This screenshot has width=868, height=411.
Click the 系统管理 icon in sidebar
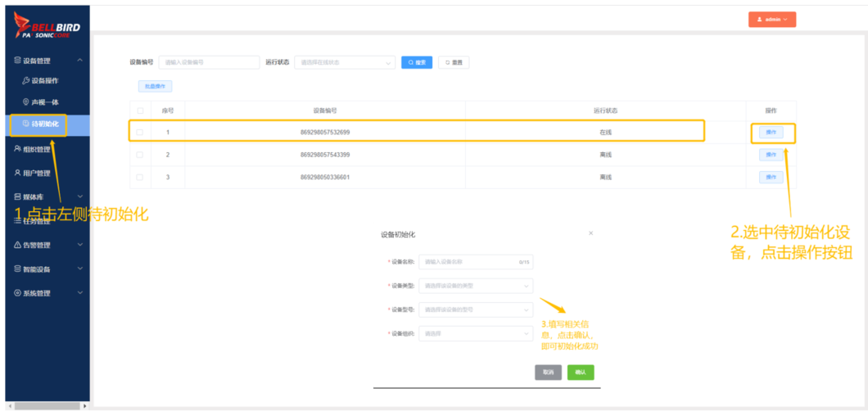[x=18, y=293]
